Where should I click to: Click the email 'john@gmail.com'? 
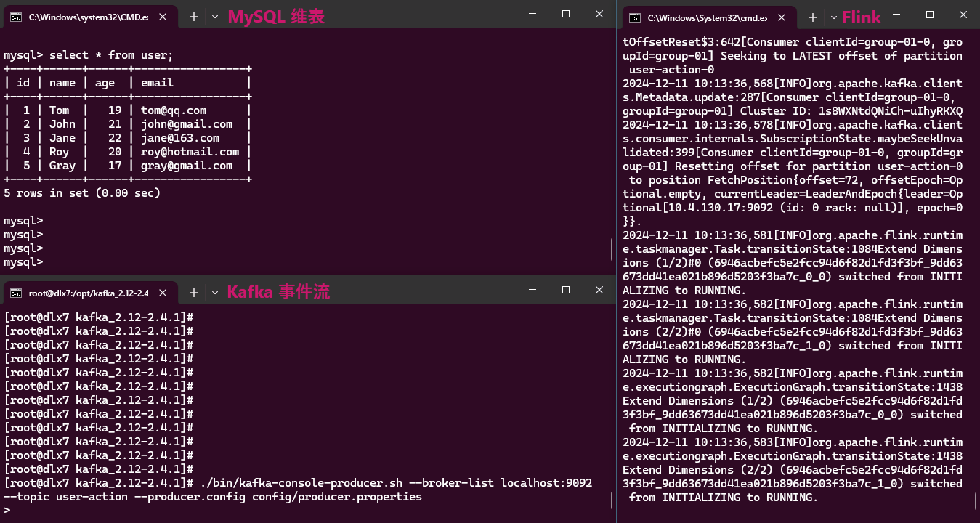click(187, 124)
